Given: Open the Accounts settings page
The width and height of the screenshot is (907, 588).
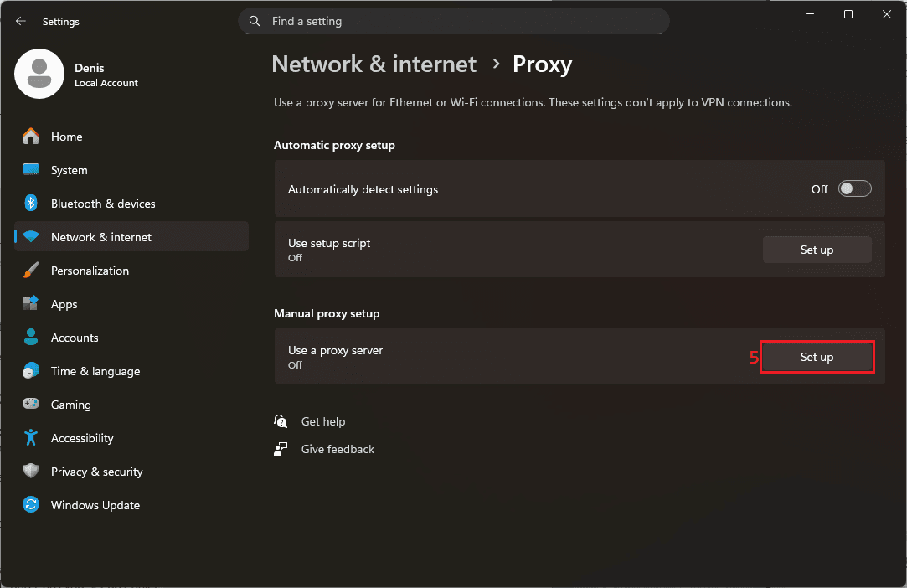Looking at the screenshot, I should click(x=75, y=338).
